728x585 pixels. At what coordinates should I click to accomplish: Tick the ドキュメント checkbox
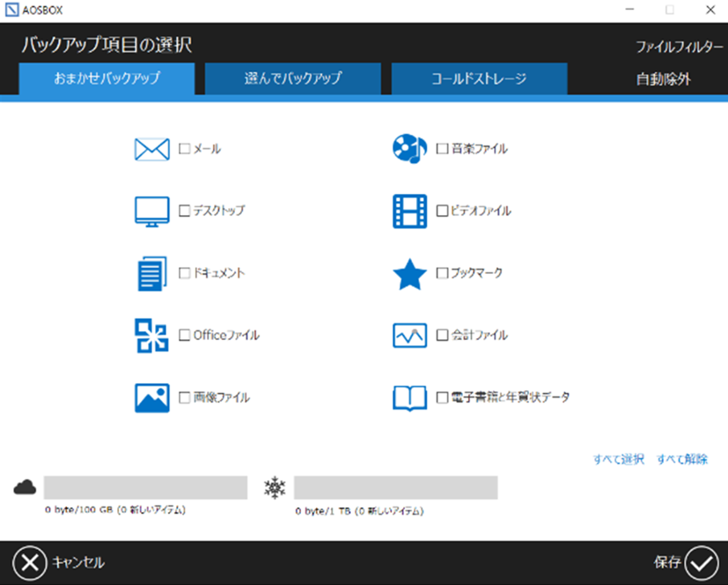click(x=184, y=273)
